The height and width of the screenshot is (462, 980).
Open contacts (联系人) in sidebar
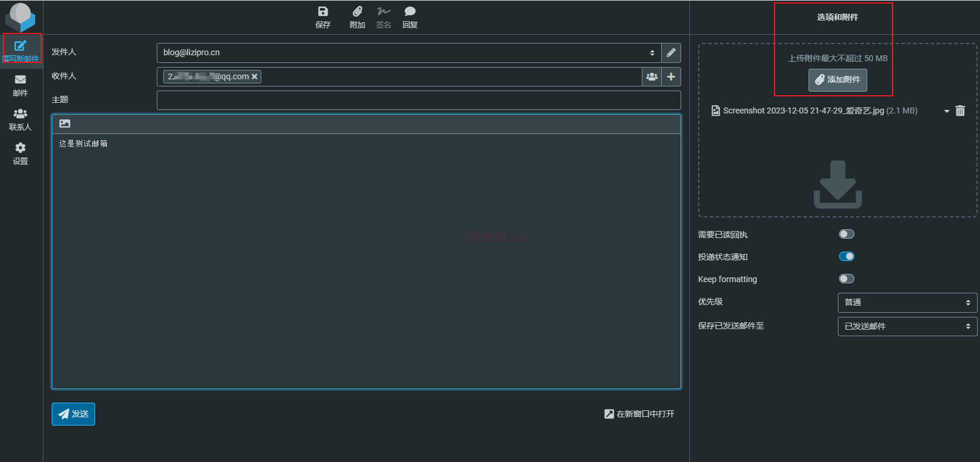click(21, 119)
